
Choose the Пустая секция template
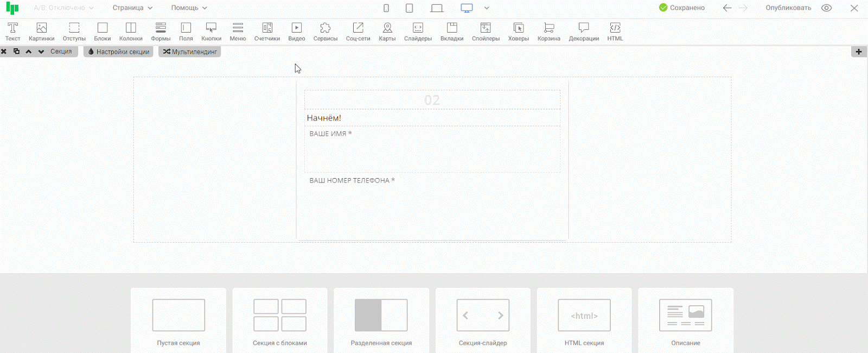178,320
